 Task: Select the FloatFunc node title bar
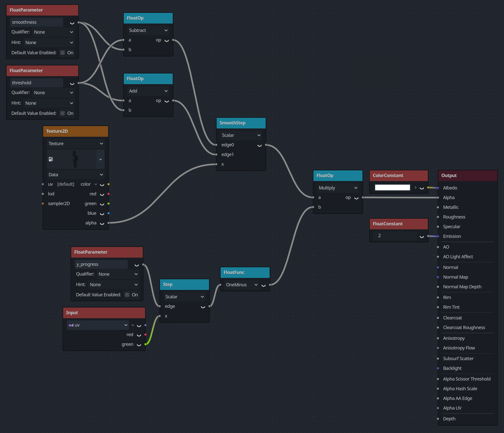[x=245, y=272]
